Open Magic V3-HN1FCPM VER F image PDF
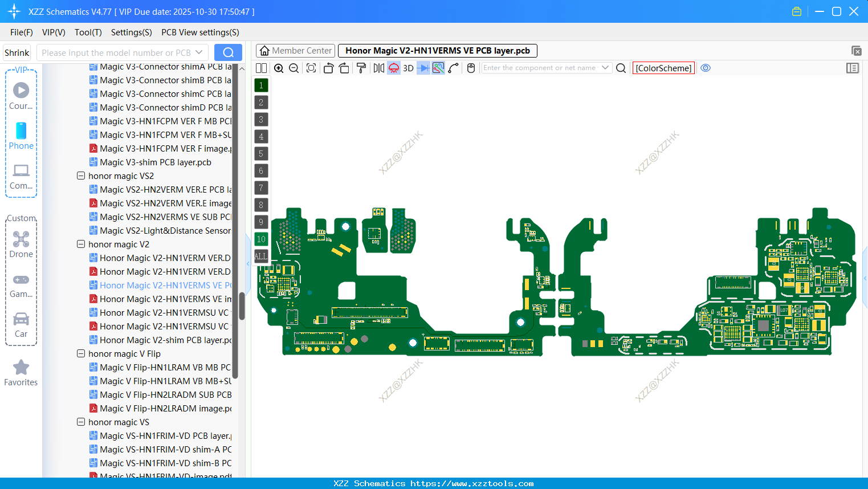Viewport: 868px width, 489px height. click(160, 148)
